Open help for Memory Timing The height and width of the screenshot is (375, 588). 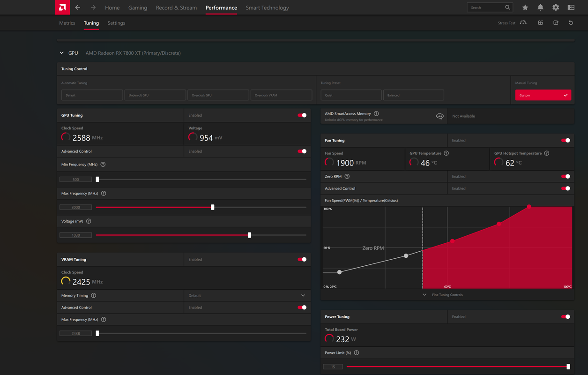coord(94,296)
